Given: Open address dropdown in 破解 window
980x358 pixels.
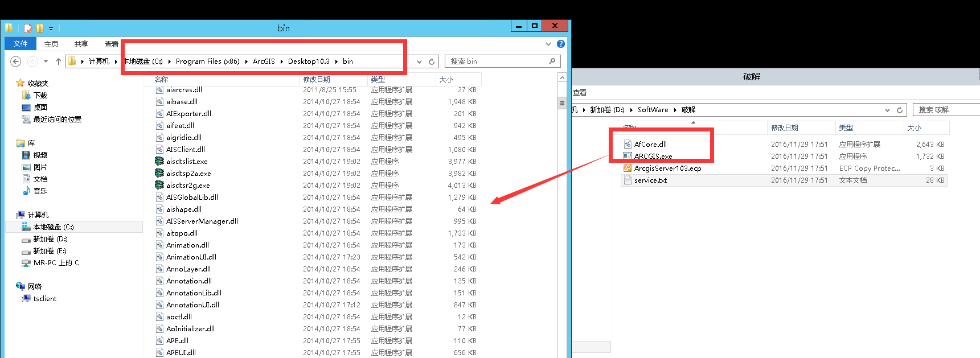Looking at the screenshot, I should (x=887, y=110).
